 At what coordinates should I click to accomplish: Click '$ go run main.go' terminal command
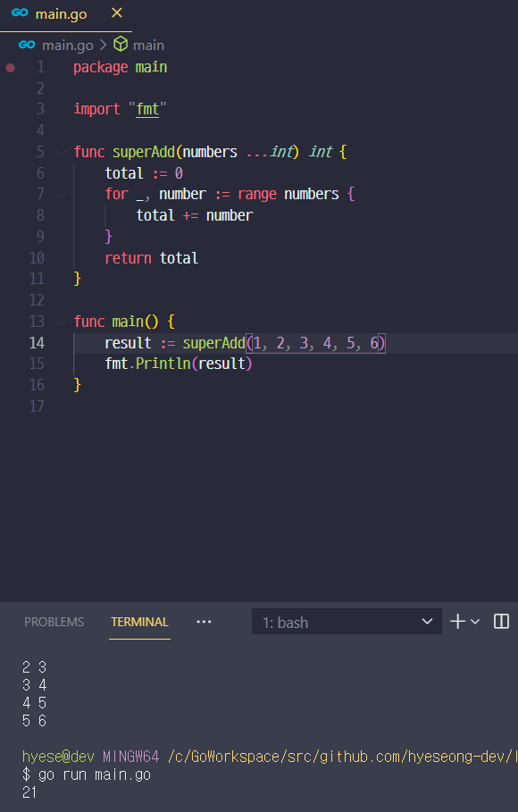pos(87,774)
